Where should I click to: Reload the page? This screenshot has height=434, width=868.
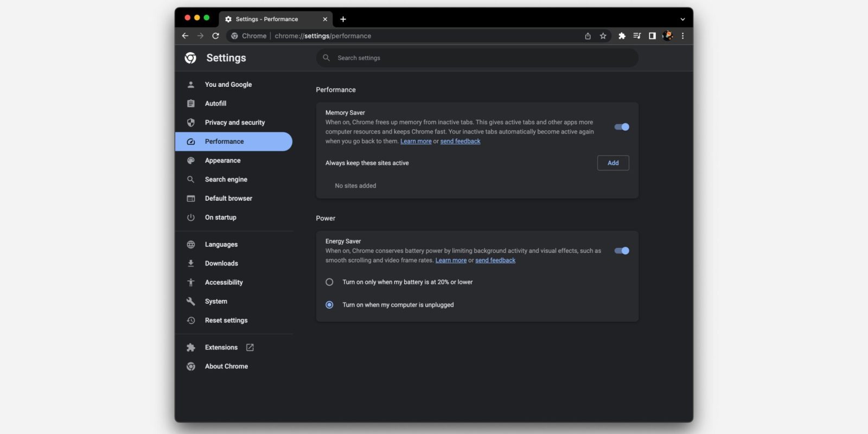(215, 36)
